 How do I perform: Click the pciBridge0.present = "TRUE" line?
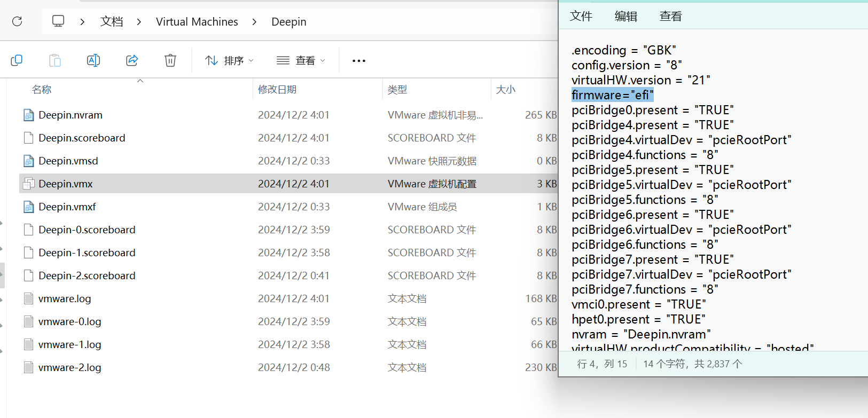653,110
